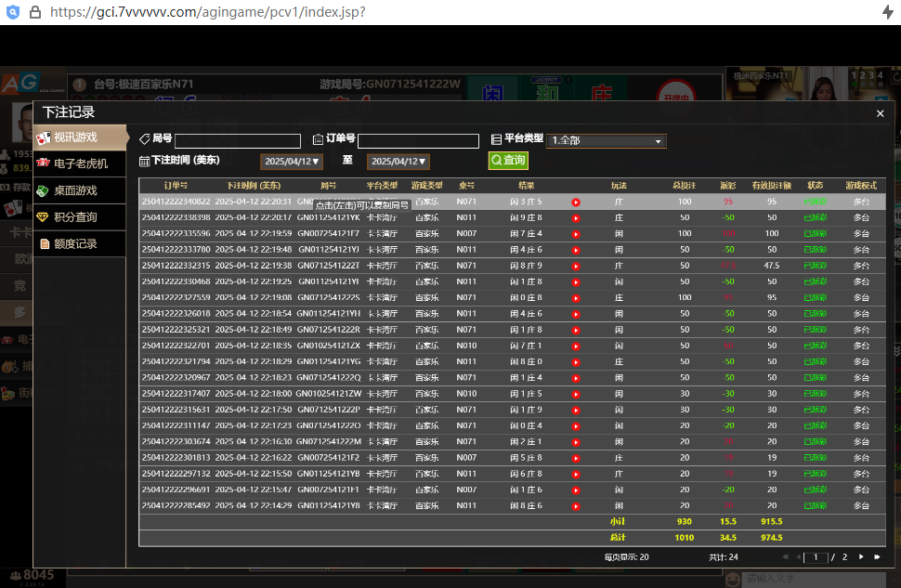The width and height of the screenshot is (901, 588).
Task: Play replay icon in last table row
Action: click(576, 506)
